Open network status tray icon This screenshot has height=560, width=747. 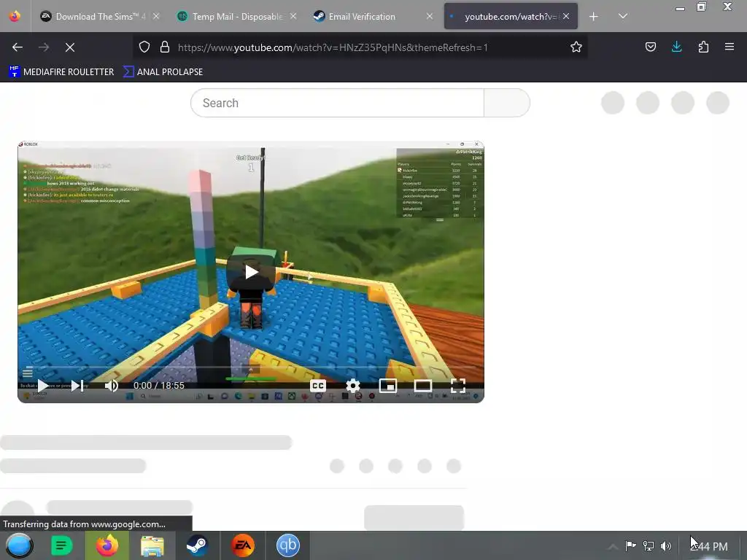tap(649, 546)
